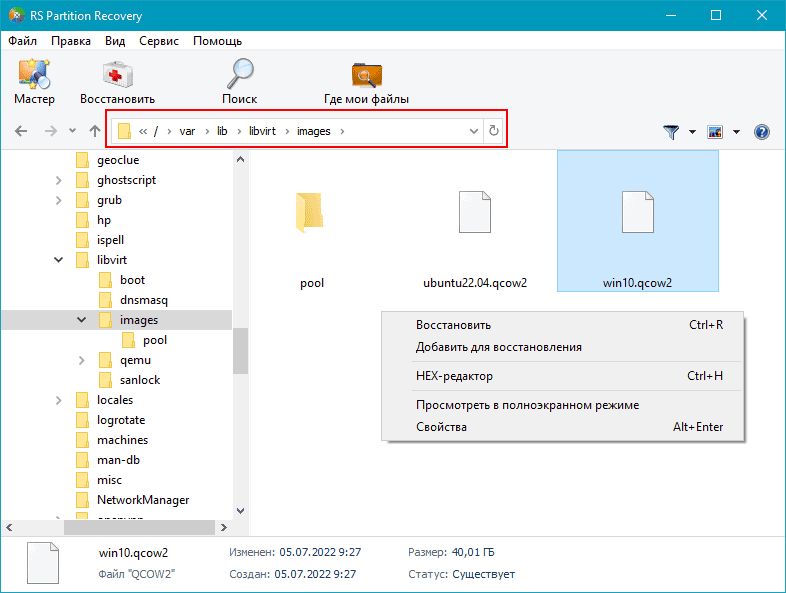Click the tree vertical scrollbar thumb
Screen dimensions: 786x593
click(x=241, y=351)
